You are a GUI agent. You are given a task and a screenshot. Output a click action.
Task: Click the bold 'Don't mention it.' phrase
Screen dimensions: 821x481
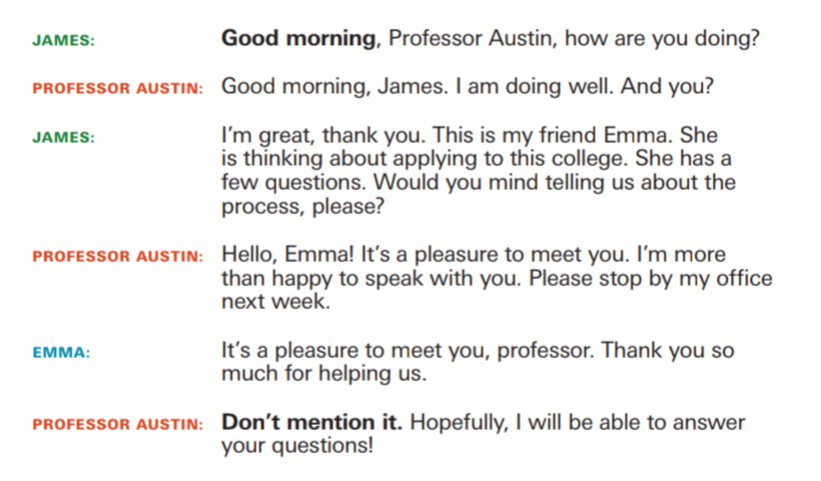[312, 422]
